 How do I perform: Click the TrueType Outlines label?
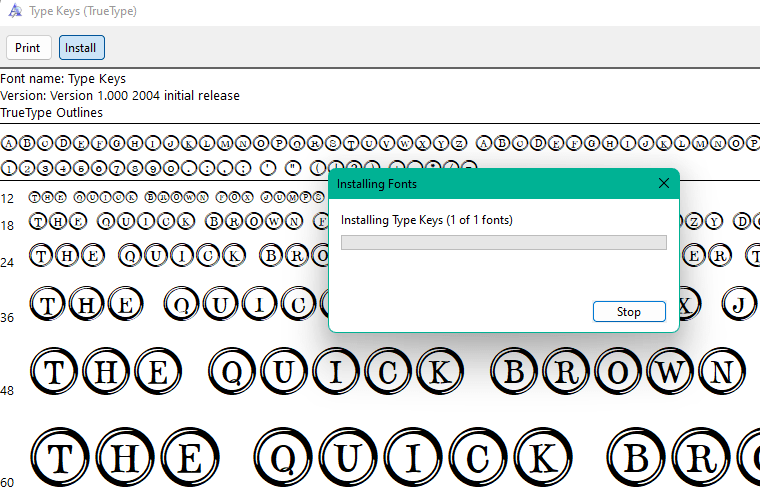pos(51,113)
